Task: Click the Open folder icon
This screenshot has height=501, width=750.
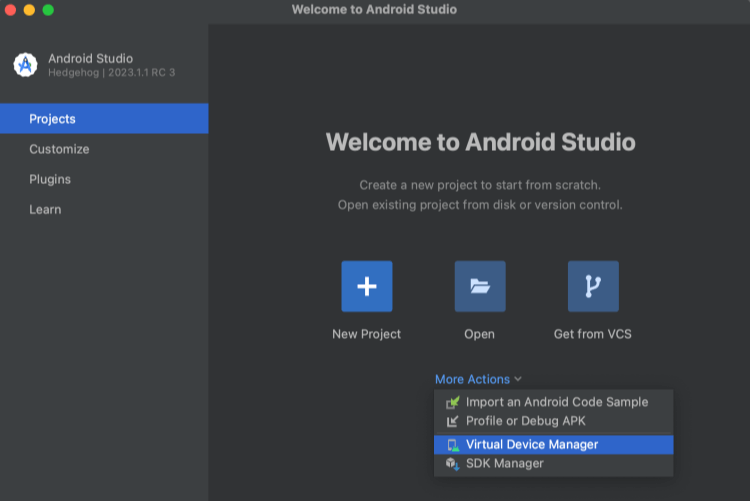Action: click(x=480, y=286)
